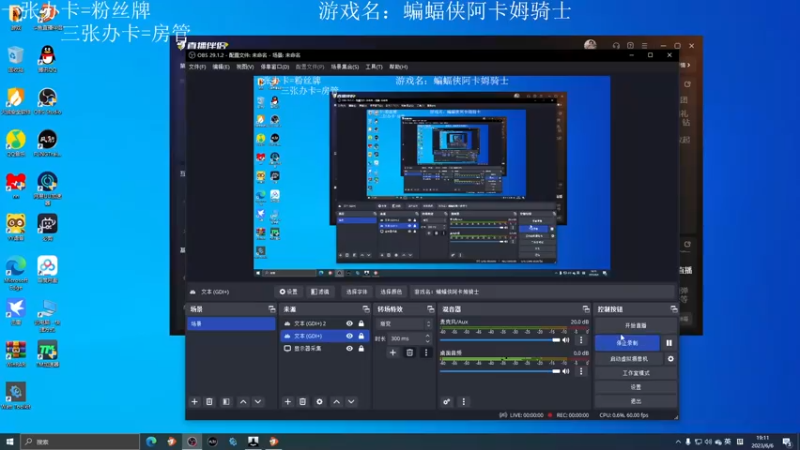Screen dimensions: 800x450
Task: Click Select Color in source toolbar
Action: (x=391, y=292)
